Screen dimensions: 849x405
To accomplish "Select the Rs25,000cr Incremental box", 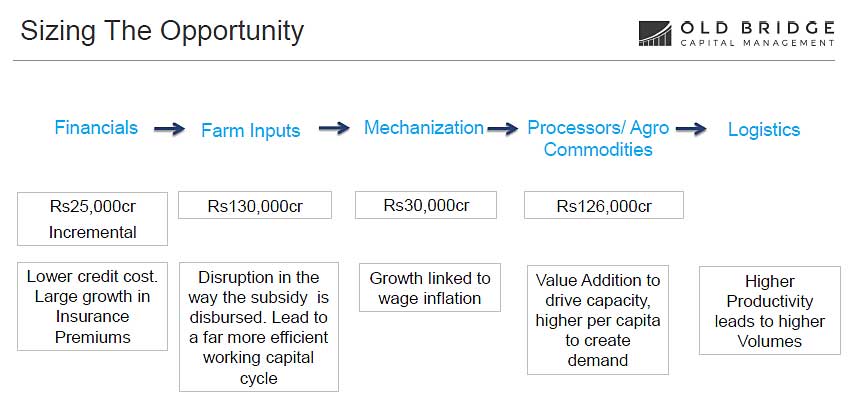I will 93,219.
